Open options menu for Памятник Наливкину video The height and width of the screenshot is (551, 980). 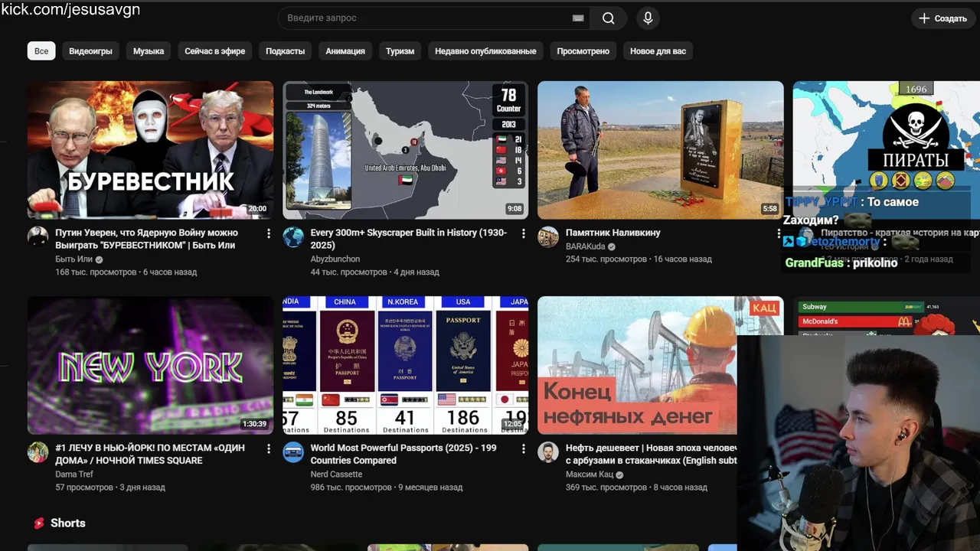[779, 233]
